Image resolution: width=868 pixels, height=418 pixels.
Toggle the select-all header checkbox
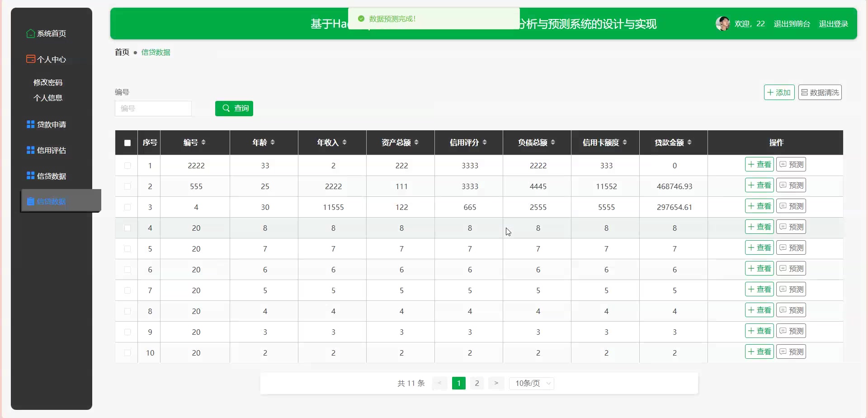coord(127,143)
